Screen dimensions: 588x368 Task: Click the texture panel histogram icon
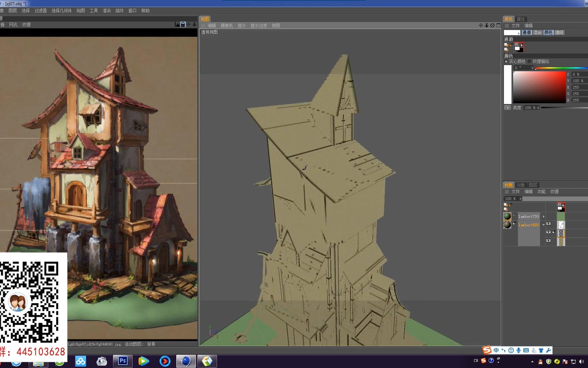(177, 25)
